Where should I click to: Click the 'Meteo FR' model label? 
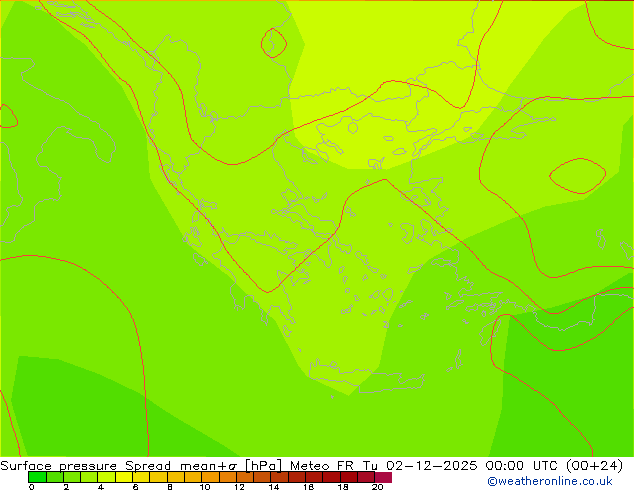click(x=324, y=466)
